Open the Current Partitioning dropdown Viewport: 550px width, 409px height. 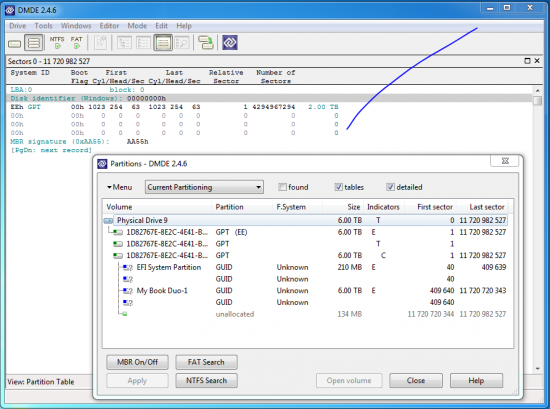(x=204, y=187)
